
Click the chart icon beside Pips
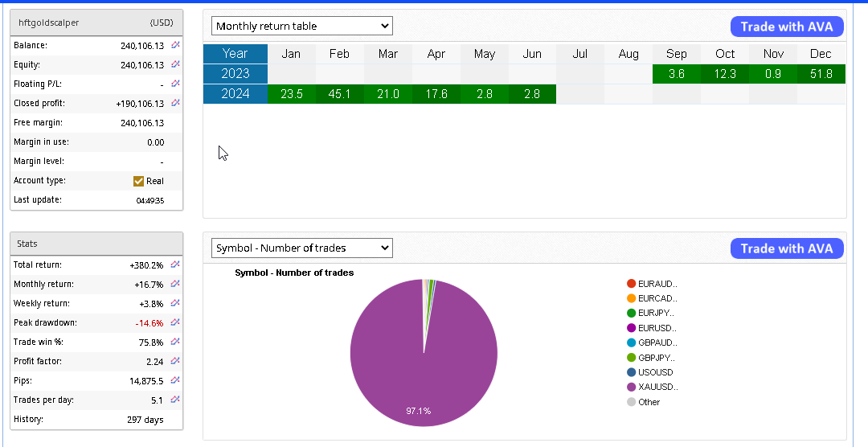175,380
